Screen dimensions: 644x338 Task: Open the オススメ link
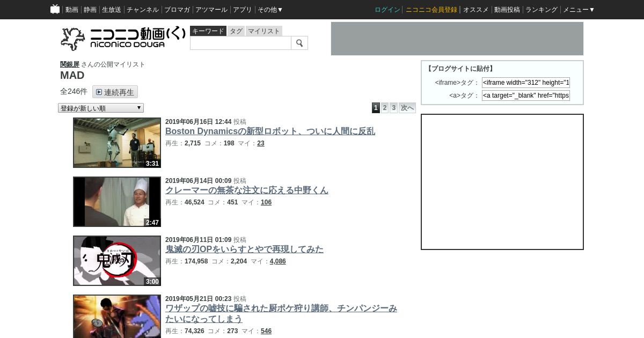coord(476,10)
